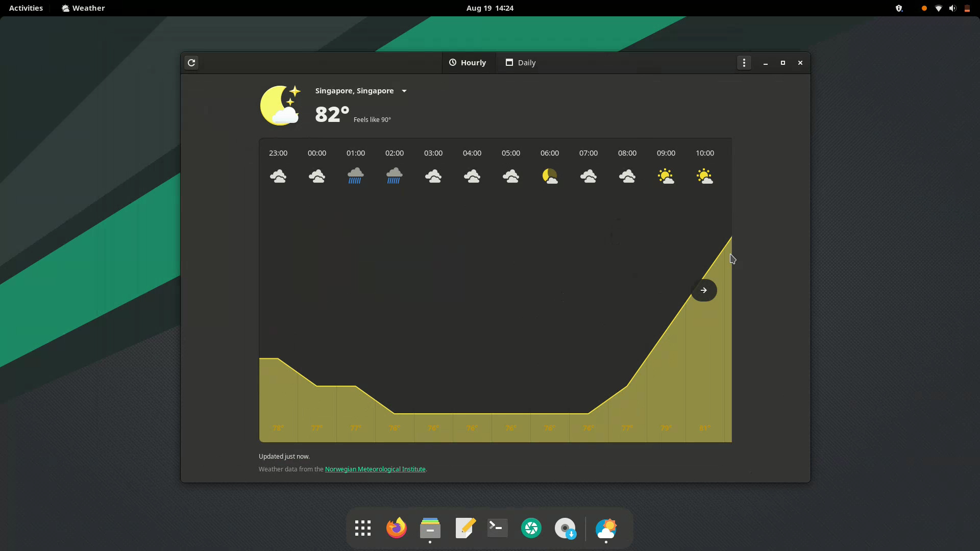This screenshot has height=551, width=980.
Task: Open the Weather app menu in top bar
Action: pyautogui.click(x=83, y=8)
